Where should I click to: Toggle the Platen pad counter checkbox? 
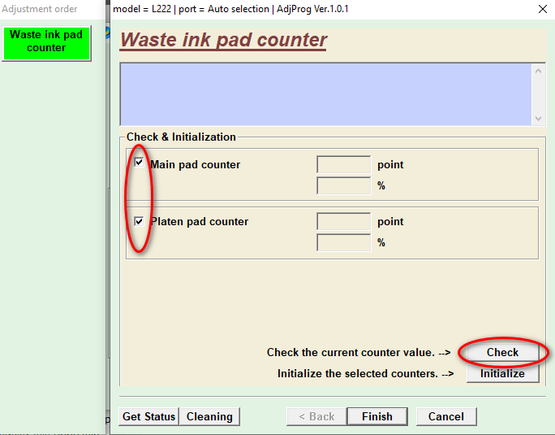pyautogui.click(x=139, y=222)
